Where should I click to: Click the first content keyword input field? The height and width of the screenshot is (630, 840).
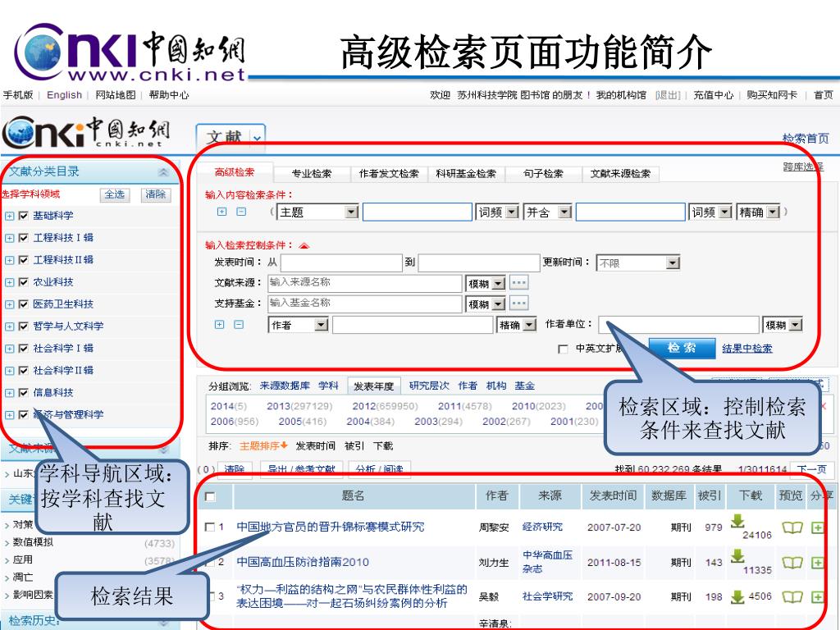418,212
